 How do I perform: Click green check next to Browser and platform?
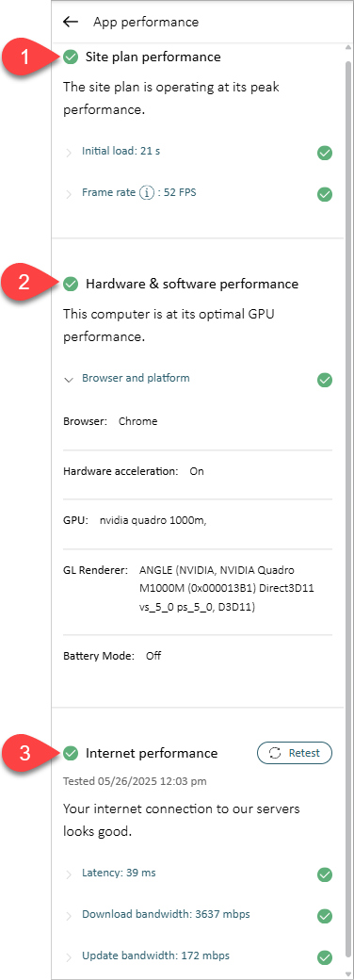click(x=325, y=380)
